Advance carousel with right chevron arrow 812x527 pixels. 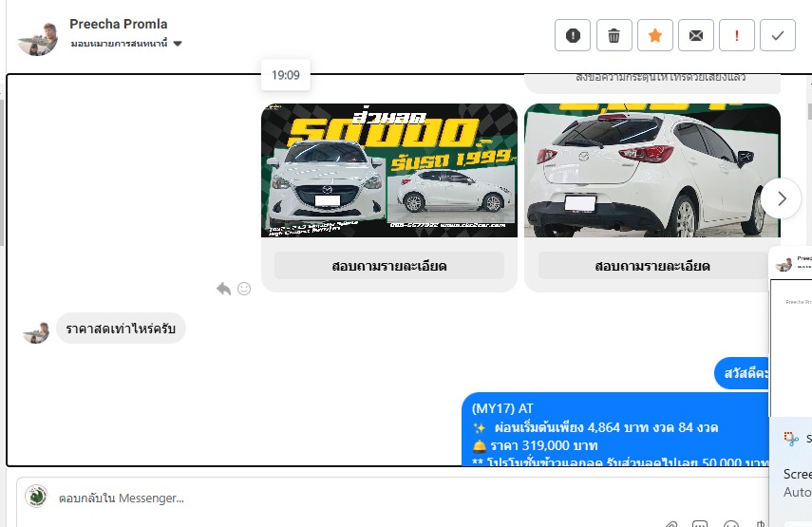(x=781, y=198)
